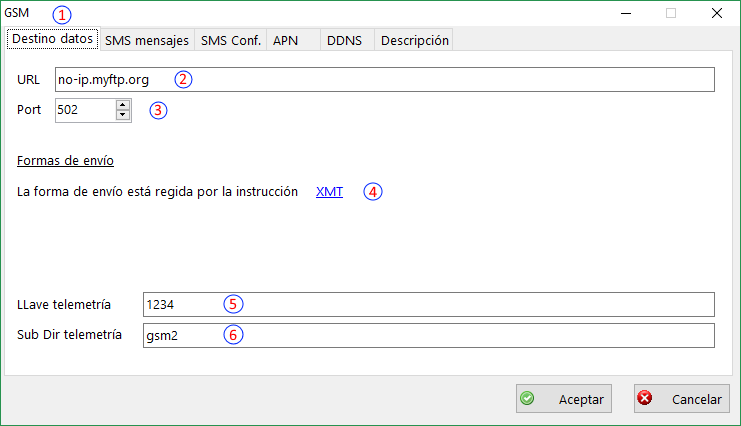This screenshot has height=426, width=741.
Task: Select the Destino datos tab
Action: pyautogui.click(x=53, y=40)
